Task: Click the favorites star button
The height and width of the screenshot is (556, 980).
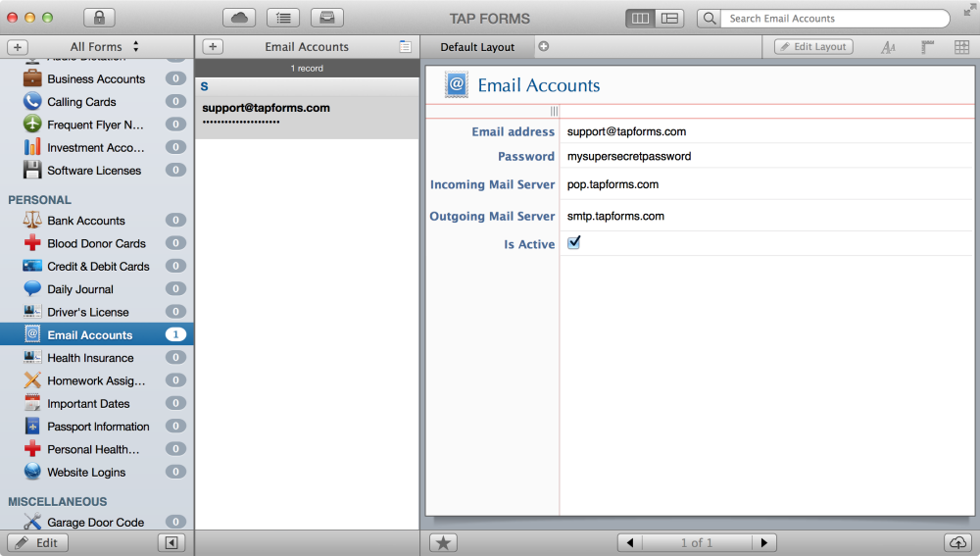Action: click(x=443, y=543)
